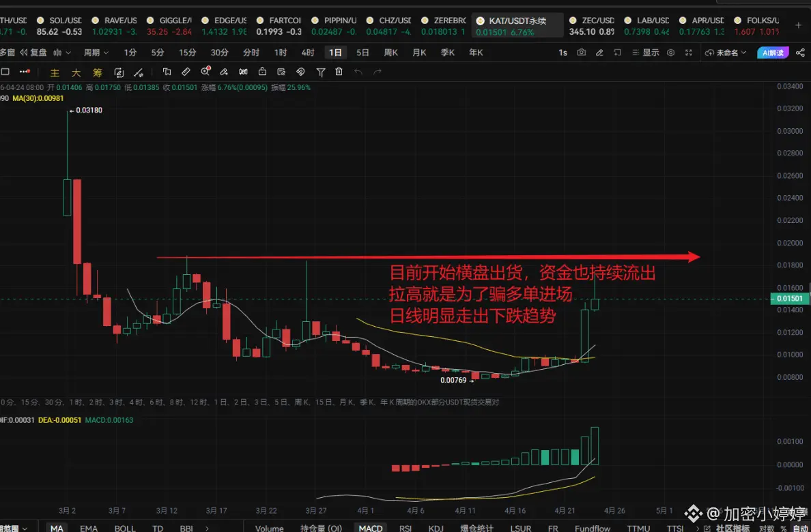Toggle the 对数 log scale
The image size is (811, 532).
click(x=767, y=528)
